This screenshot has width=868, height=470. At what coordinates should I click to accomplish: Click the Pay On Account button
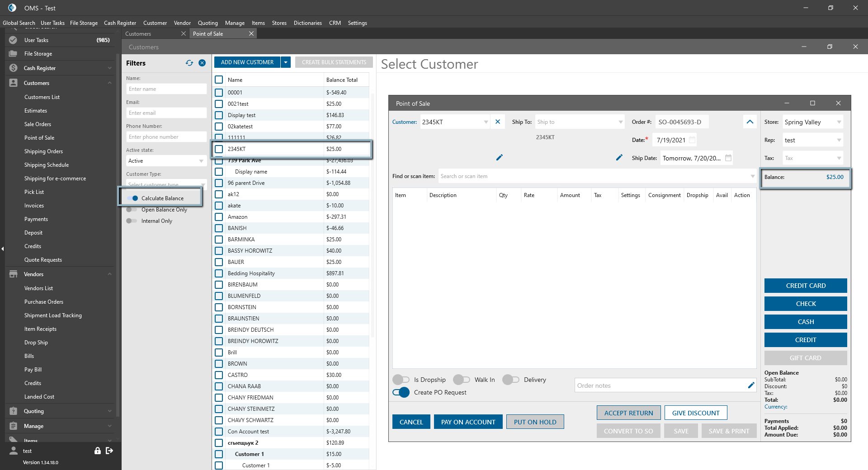click(x=468, y=422)
